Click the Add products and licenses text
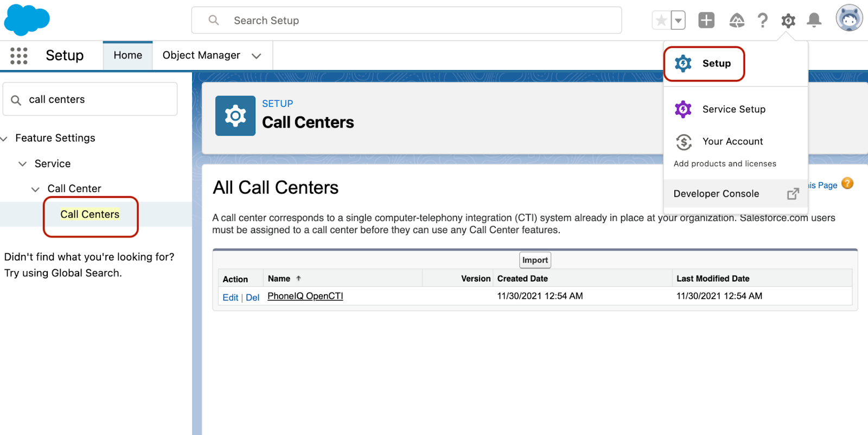This screenshot has width=868, height=435. [725, 164]
